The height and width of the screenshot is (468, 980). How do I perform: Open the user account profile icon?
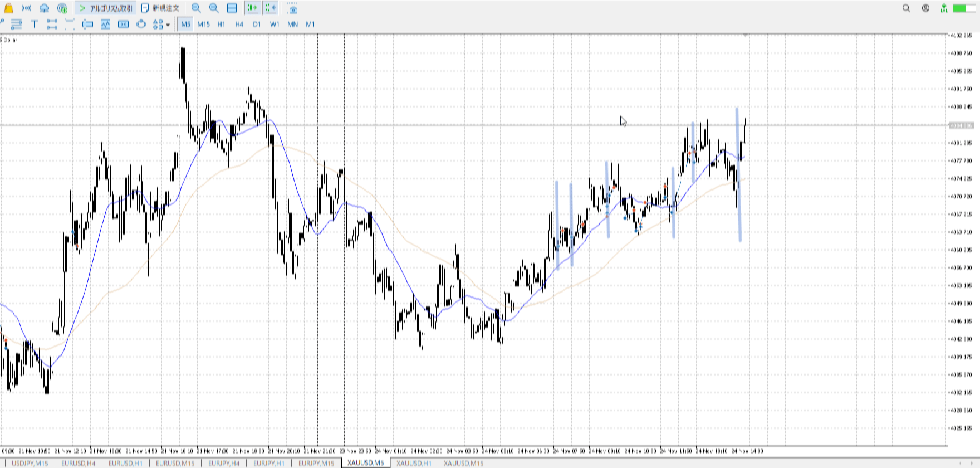point(925,8)
